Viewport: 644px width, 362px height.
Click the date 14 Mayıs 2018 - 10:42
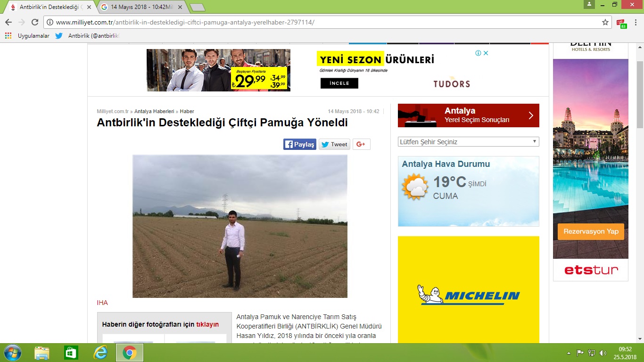[354, 111]
